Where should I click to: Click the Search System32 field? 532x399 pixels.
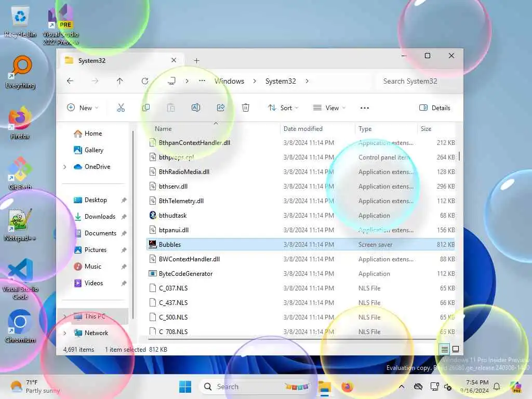[x=419, y=81]
